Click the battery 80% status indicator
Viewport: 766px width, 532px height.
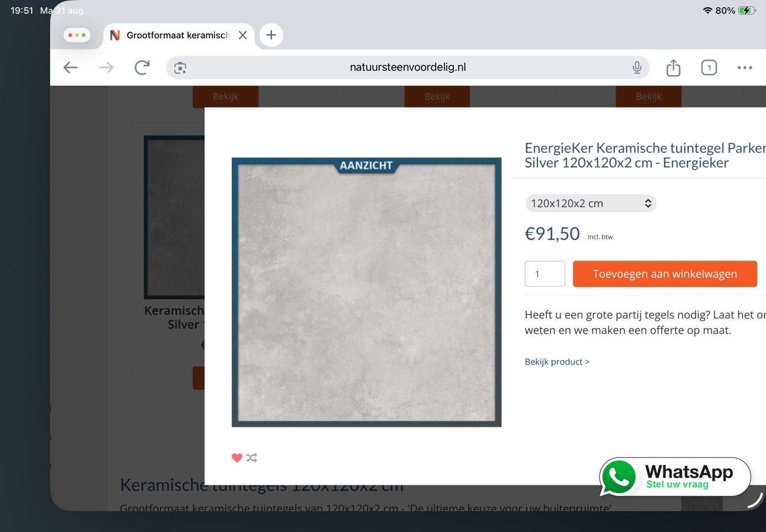pyautogui.click(x=735, y=11)
